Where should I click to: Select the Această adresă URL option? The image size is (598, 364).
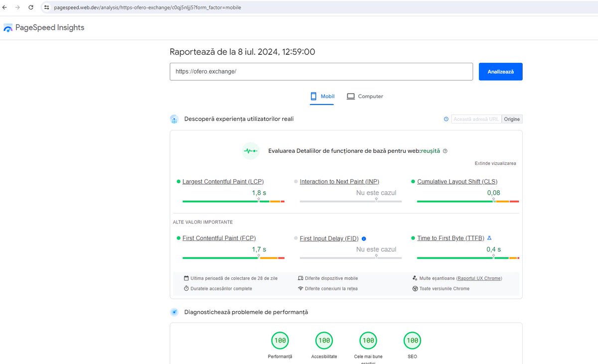(x=476, y=119)
